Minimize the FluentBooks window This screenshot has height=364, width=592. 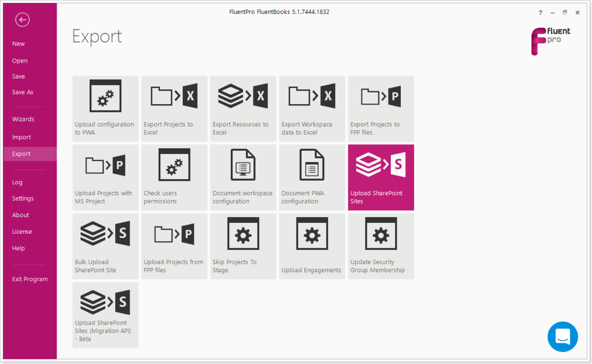(552, 13)
